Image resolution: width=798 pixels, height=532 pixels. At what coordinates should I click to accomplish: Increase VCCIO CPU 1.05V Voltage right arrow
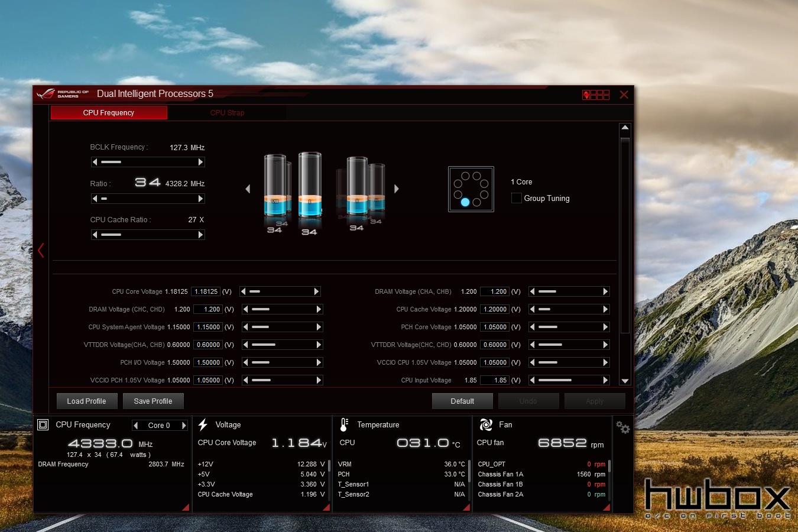pos(605,362)
